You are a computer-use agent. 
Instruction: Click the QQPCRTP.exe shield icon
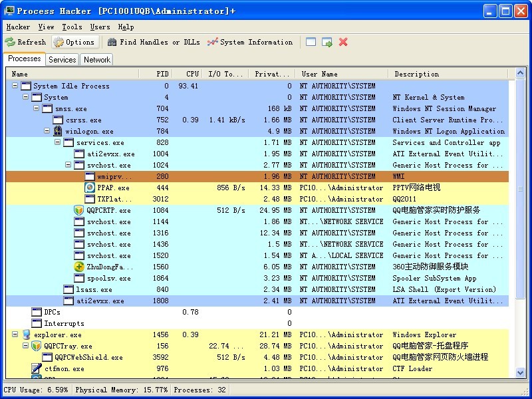tap(78, 210)
